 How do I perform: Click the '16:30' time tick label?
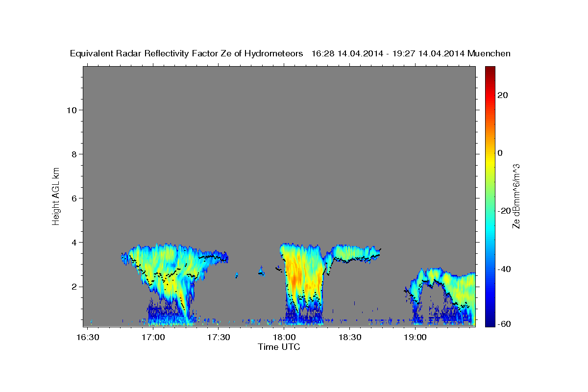point(89,338)
